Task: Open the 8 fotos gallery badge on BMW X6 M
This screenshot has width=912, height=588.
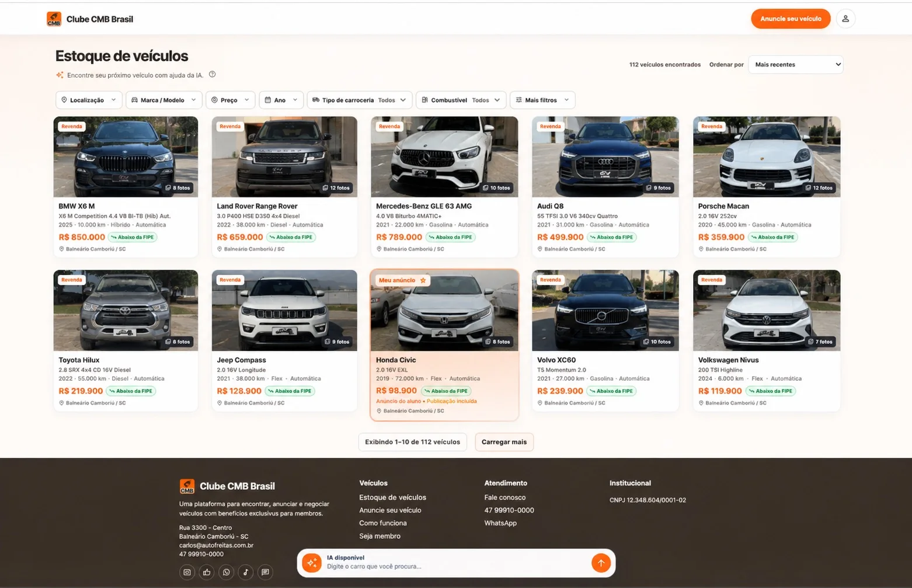Action: pyautogui.click(x=178, y=188)
